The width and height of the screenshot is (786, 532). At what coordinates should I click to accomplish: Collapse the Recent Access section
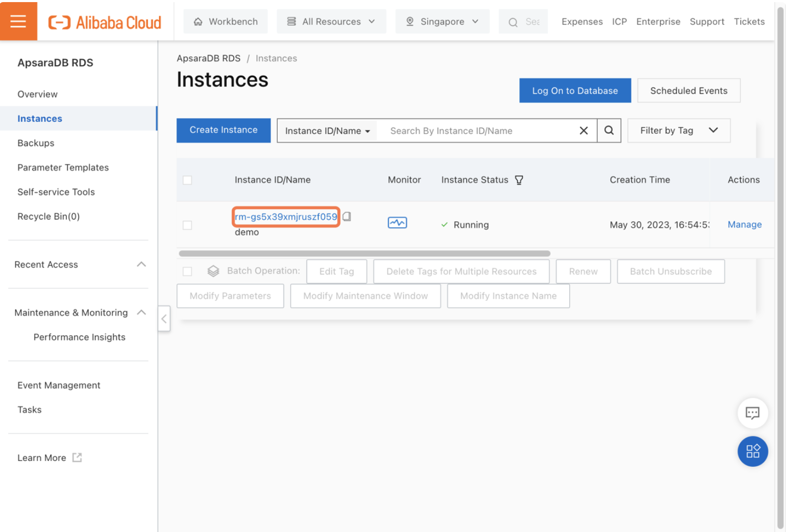click(x=141, y=264)
